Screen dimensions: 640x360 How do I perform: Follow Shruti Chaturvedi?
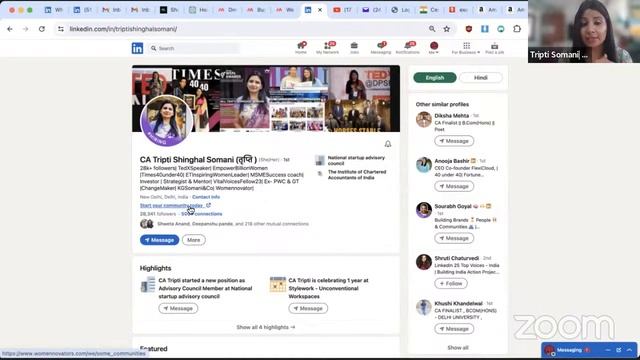pyautogui.click(x=451, y=283)
